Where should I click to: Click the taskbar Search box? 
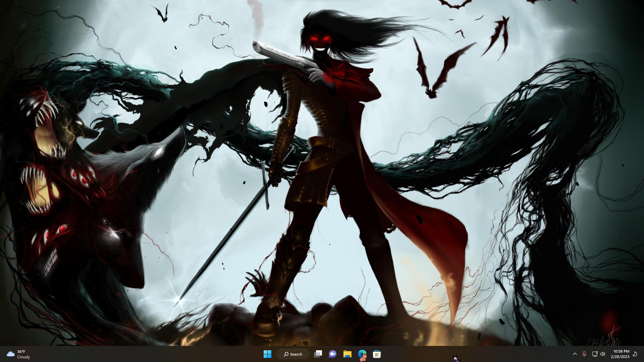(x=293, y=354)
